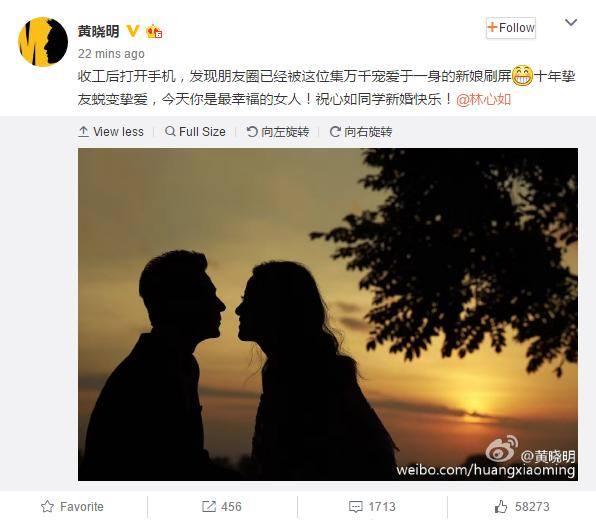Click the silhouette sunset photo
596x520 pixels.
(x=328, y=314)
